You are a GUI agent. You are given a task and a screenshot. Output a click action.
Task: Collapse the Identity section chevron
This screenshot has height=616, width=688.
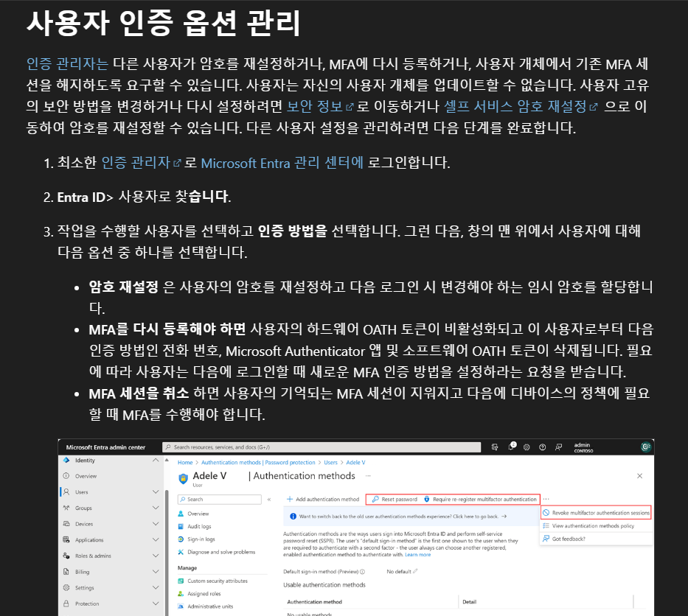[x=156, y=460]
